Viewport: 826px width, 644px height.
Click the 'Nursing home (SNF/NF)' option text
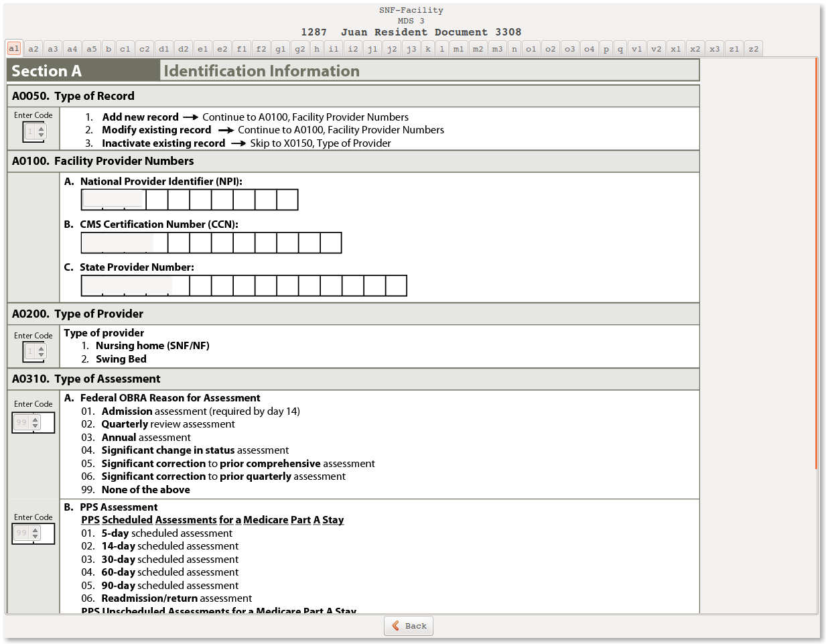click(153, 346)
